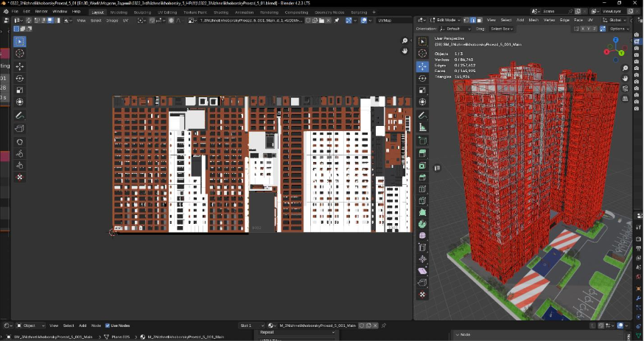Choose the Rotate tool in 3D viewport toolbar
The height and width of the screenshot is (341, 644).
[422, 78]
